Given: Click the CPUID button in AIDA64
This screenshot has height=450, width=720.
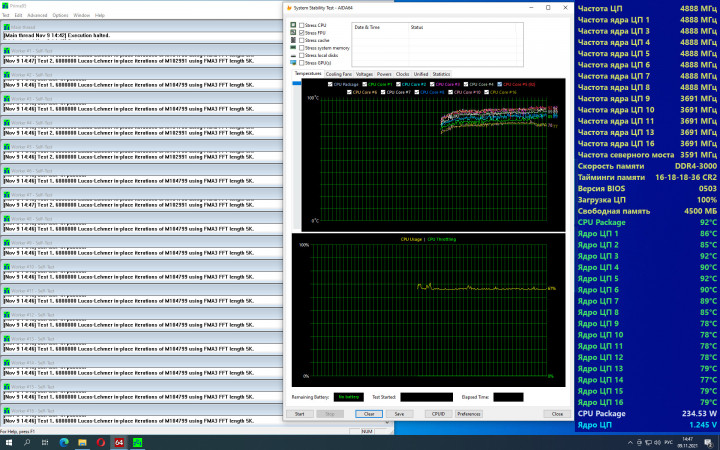Looking at the screenshot, I should coord(439,414).
